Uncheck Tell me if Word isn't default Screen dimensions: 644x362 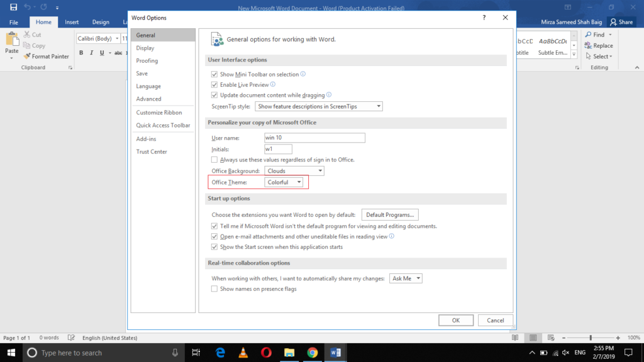214,226
